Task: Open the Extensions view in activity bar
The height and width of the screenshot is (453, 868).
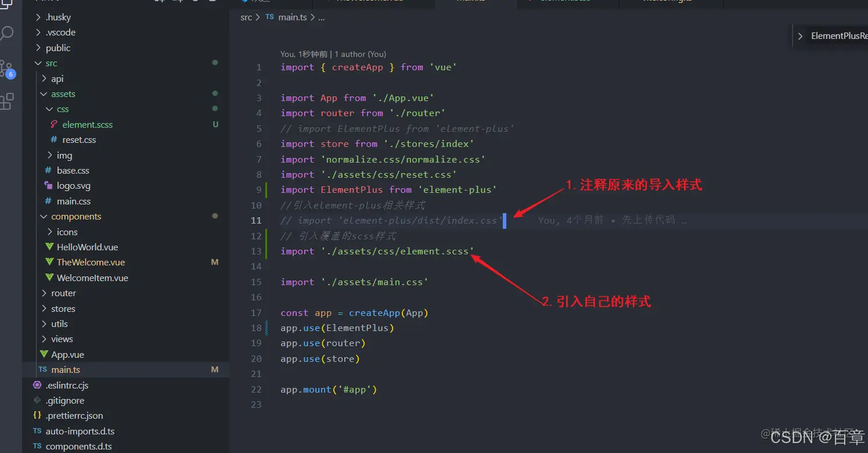Action: click(6, 102)
